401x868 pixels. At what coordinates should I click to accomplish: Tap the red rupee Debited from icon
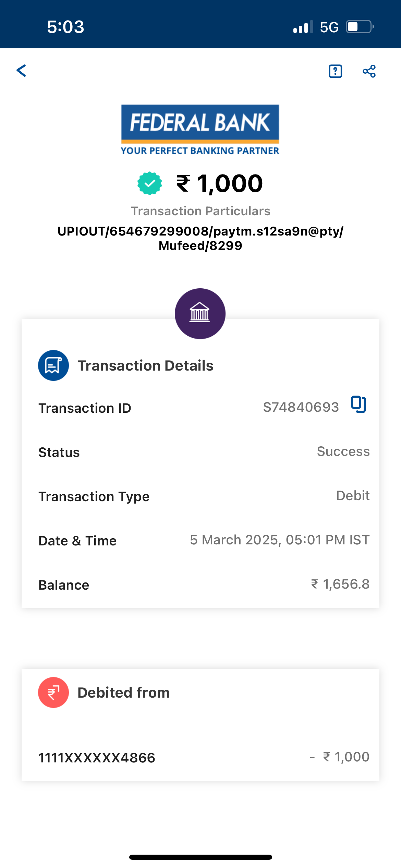click(53, 692)
